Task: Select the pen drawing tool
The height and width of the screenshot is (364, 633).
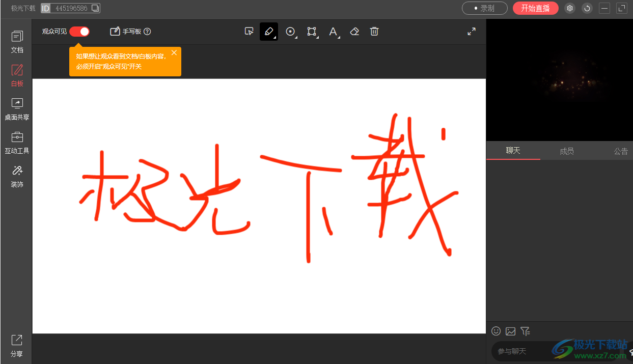Action: (269, 31)
